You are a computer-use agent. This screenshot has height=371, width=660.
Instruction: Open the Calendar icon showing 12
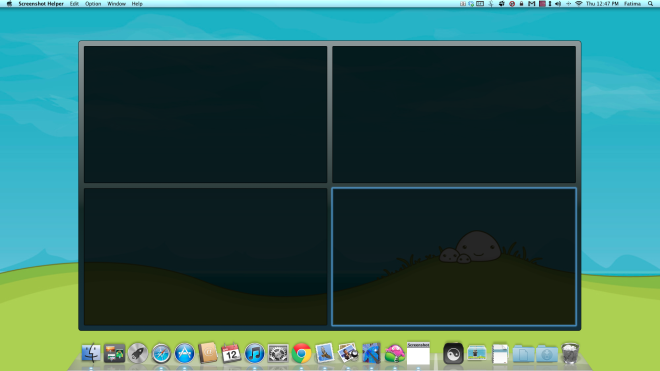coord(231,353)
